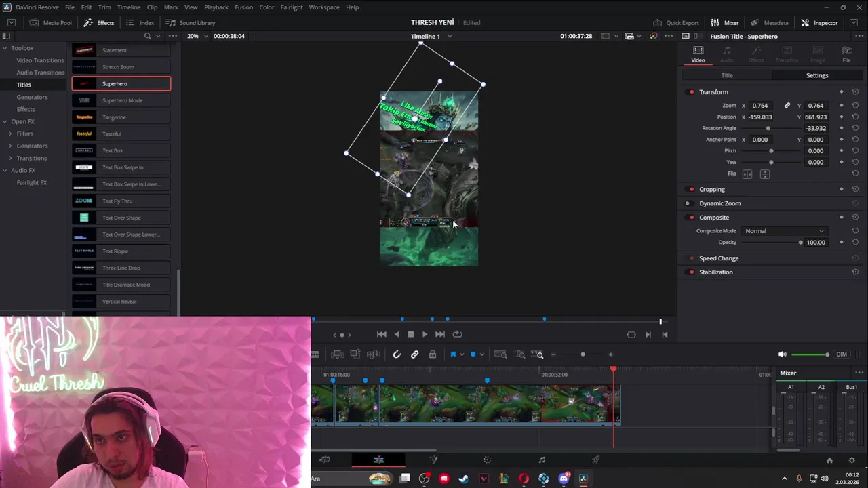Click the Zoom link chain icon
The image size is (868, 488).
pos(787,106)
